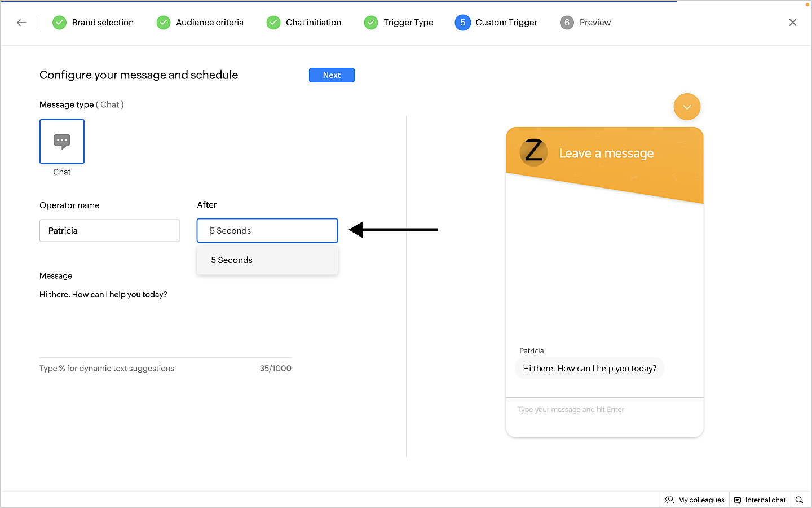Collapse the chat widget using orange chevron button
The height and width of the screenshot is (508, 812).
click(687, 107)
